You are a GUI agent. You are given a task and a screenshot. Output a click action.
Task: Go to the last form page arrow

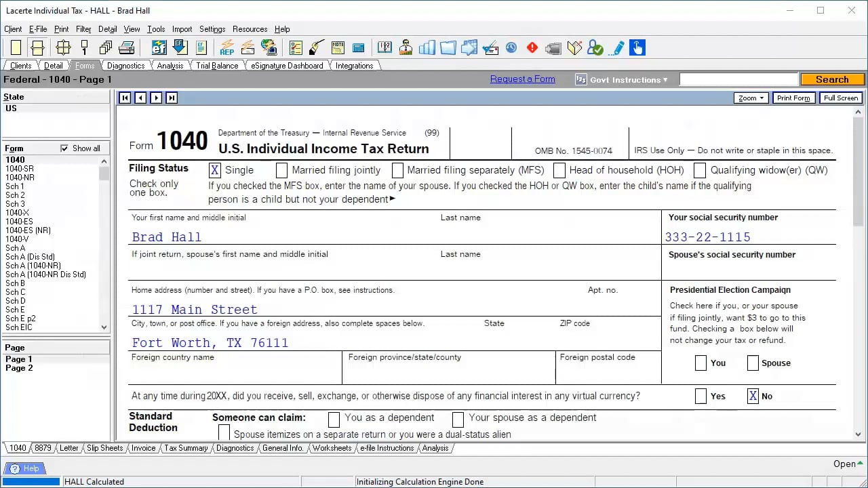tap(172, 98)
